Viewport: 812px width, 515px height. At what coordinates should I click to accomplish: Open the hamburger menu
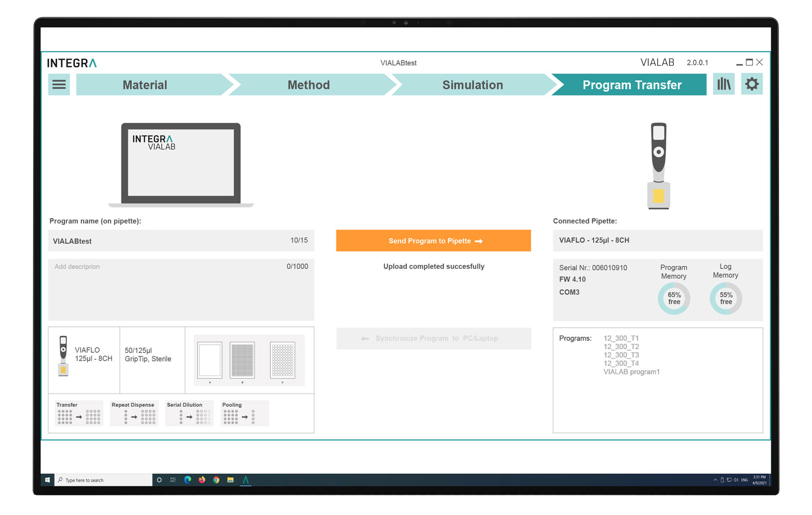[x=59, y=85]
